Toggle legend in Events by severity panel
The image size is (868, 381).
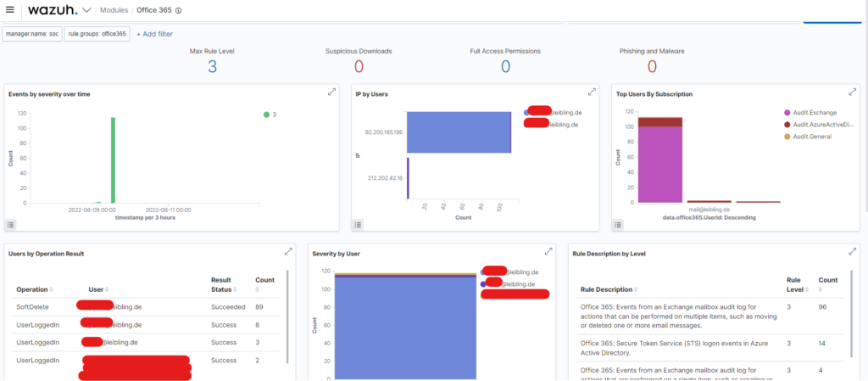click(x=10, y=224)
